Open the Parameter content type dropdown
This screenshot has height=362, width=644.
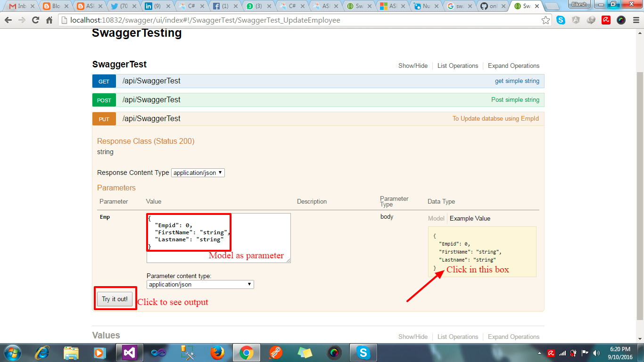click(200, 284)
